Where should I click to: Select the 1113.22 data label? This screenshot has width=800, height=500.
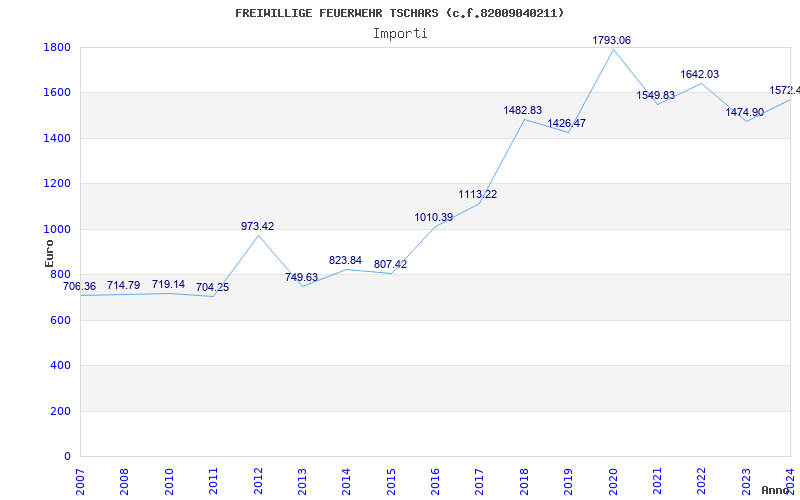[478, 195]
